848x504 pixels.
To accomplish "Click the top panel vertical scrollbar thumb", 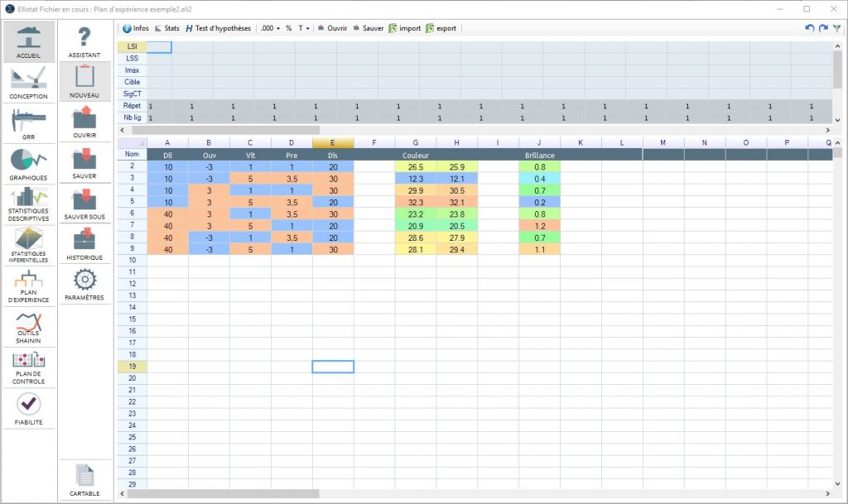I will [x=838, y=70].
